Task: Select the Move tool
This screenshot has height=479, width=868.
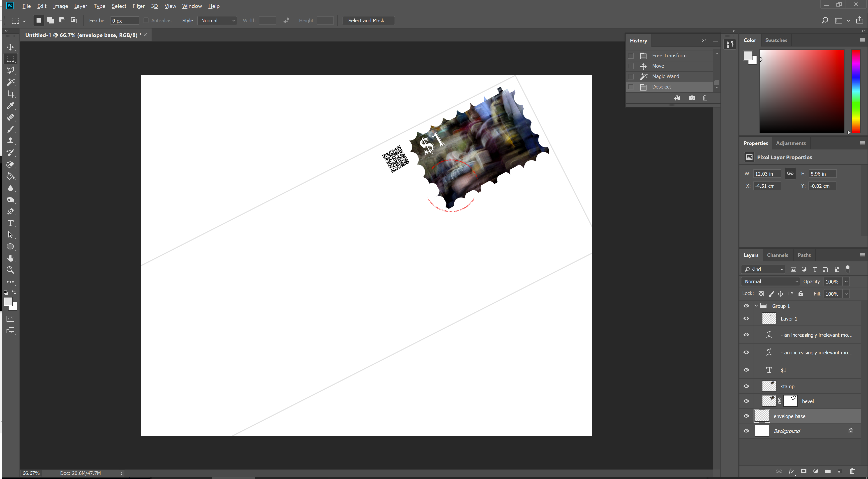Action: (x=10, y=47)
